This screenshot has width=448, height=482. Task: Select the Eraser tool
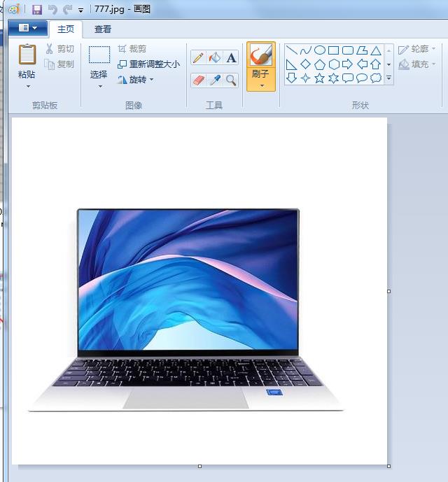198,80
